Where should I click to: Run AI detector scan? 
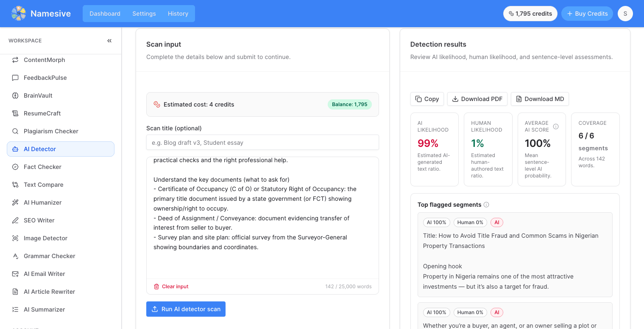click(x=186, y=309)
